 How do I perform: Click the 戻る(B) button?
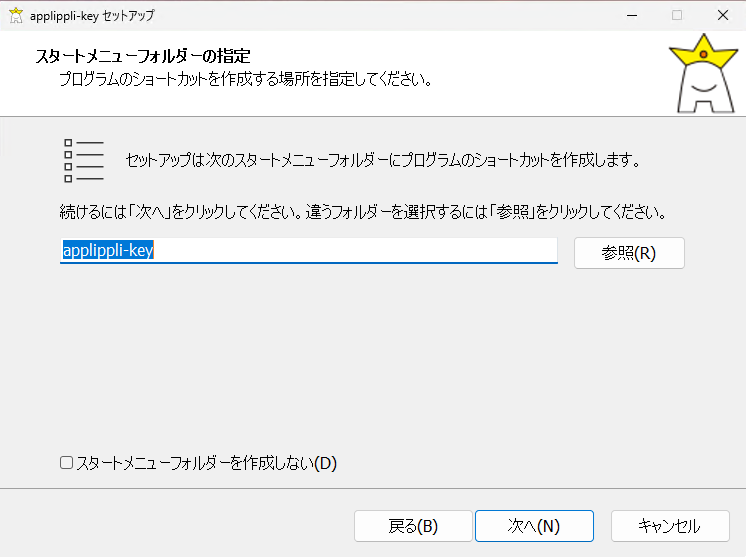412,526
